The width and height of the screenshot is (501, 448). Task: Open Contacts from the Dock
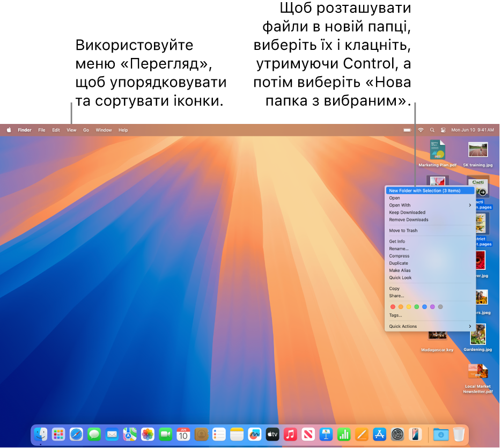click(x=201, y=435)
